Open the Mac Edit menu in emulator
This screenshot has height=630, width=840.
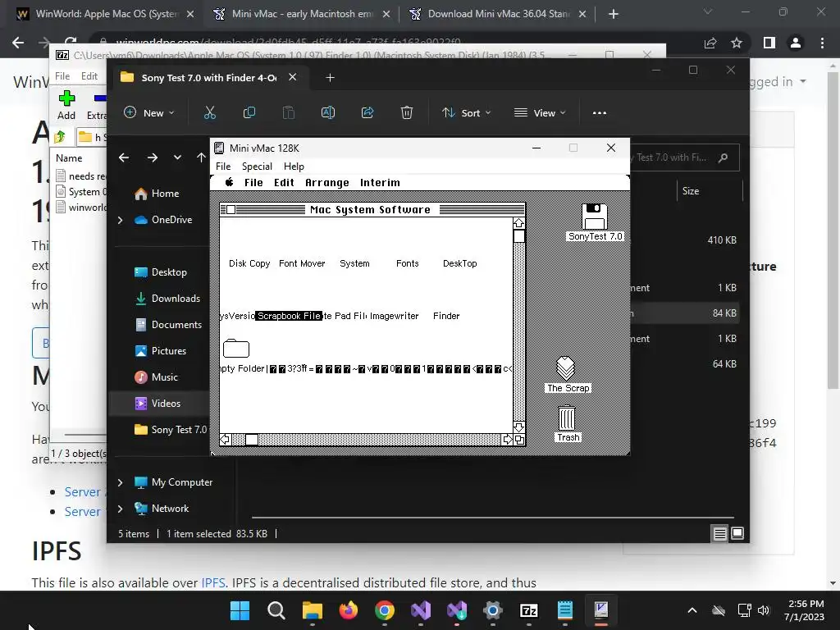tap(284, 183)
